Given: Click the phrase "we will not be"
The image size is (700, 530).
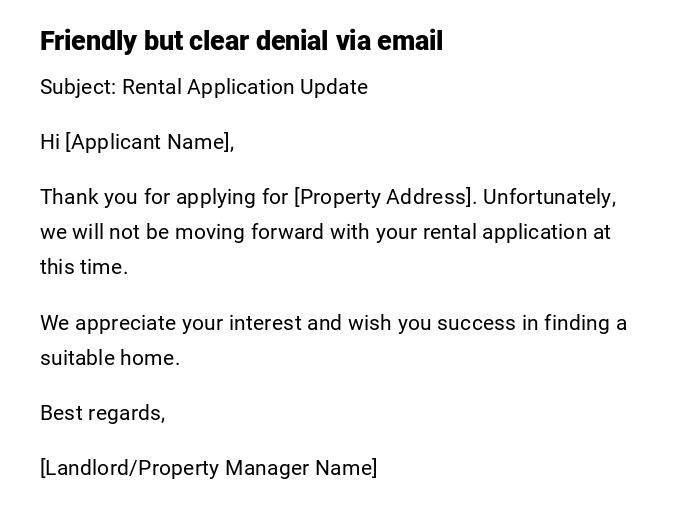Looking at the screenshot, I should click(104, 232).
